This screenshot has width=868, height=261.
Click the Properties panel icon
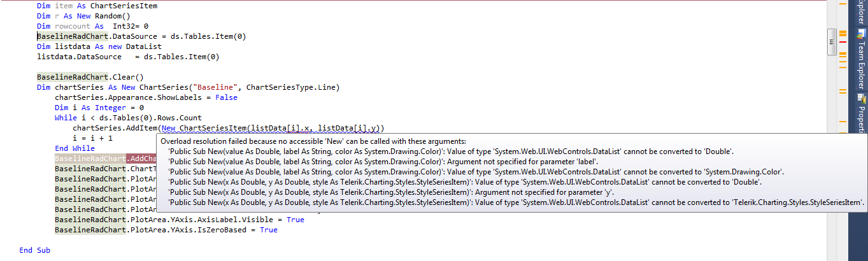pyautogui.click(x=862, y=97)
